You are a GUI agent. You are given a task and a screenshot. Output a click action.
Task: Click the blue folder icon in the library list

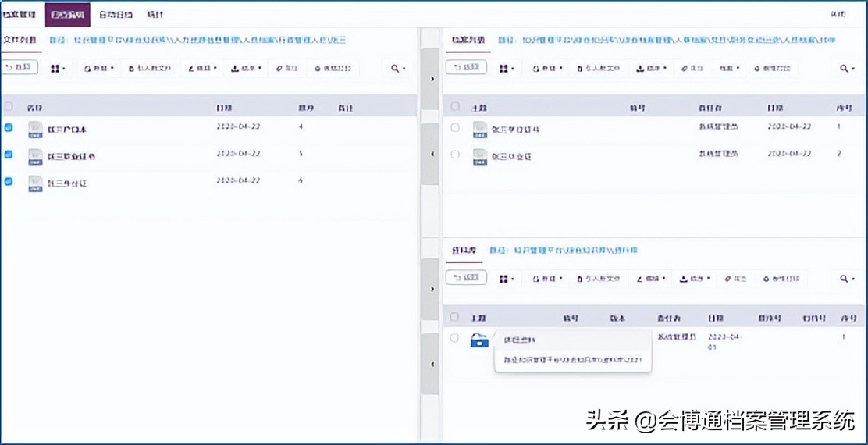point(479,340)
